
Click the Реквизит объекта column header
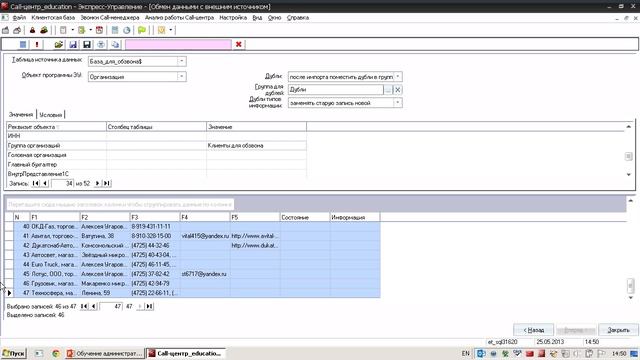point(56,127)
